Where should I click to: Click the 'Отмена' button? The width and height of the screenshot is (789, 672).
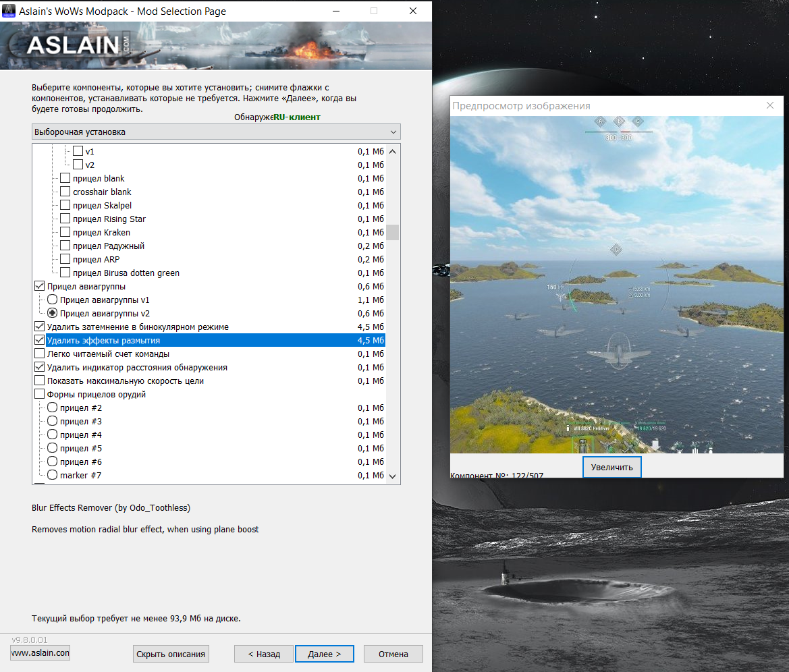[393, 654]
